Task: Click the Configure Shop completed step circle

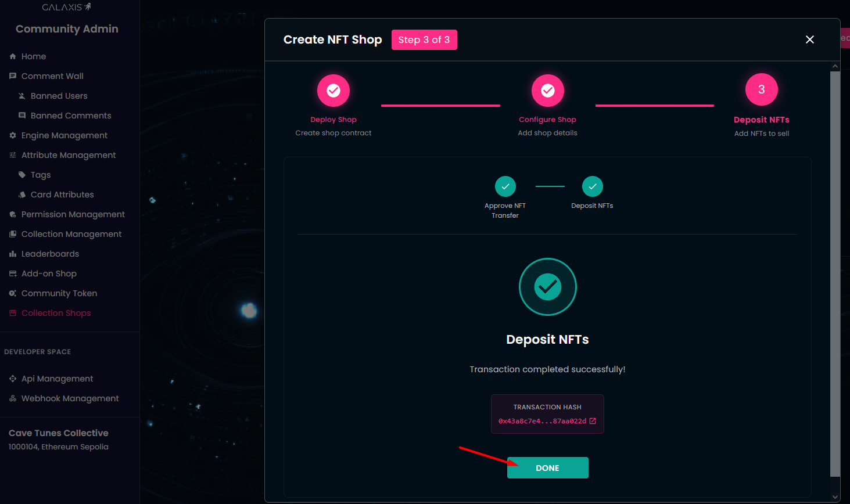Action: (x=547, y=91)
